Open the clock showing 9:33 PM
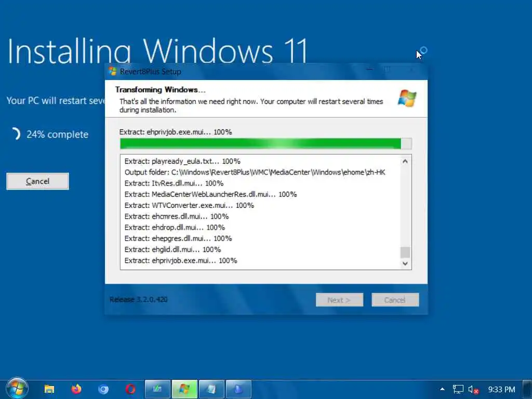Screen dimensions: 532x399 click(501, 390)
